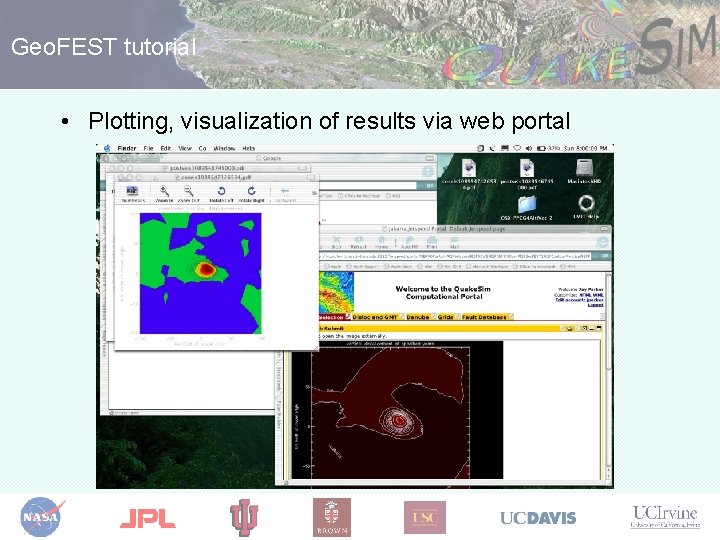
Task: Open the Go menu in menu bar
Action: point(202,148)
